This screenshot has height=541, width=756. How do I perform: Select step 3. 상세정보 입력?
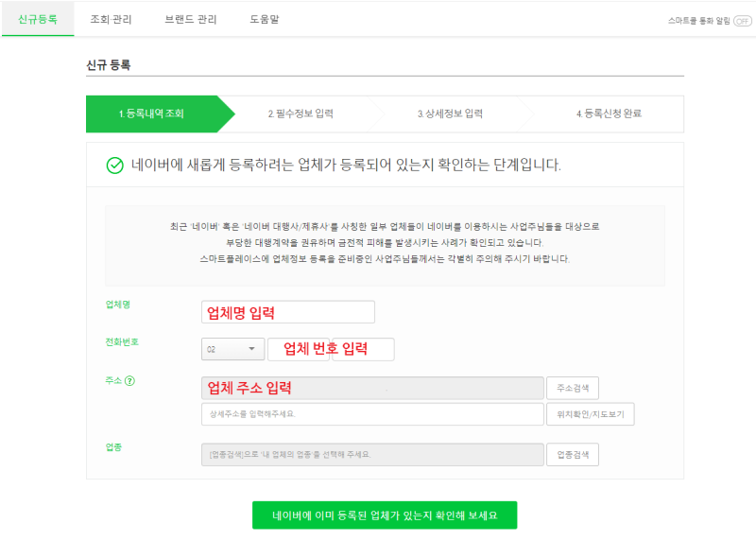[x=451, y=113]
